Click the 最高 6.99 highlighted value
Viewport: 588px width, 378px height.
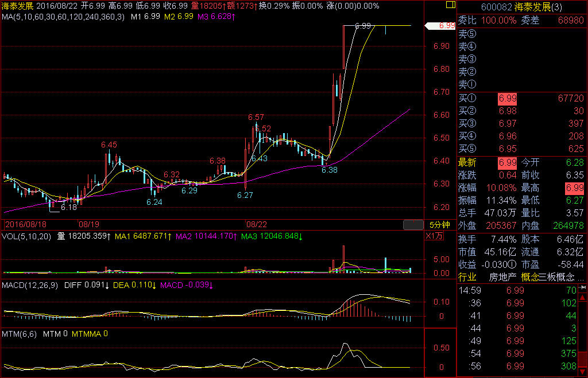574,188
